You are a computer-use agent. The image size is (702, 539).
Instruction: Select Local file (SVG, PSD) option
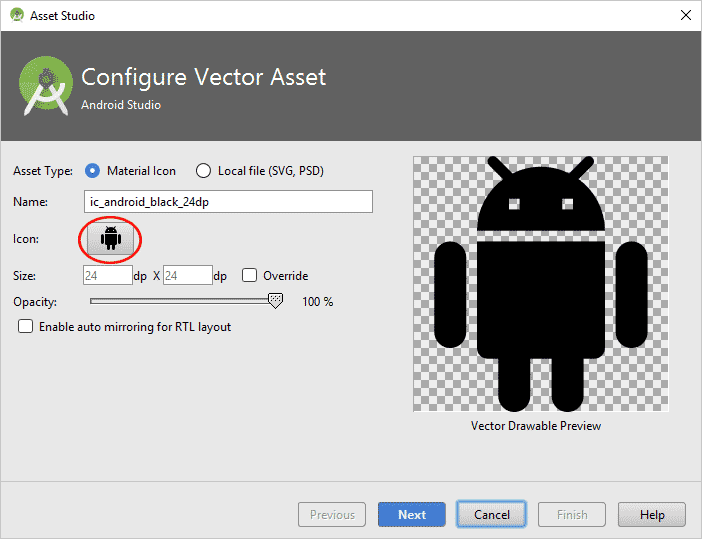(203, 171)
